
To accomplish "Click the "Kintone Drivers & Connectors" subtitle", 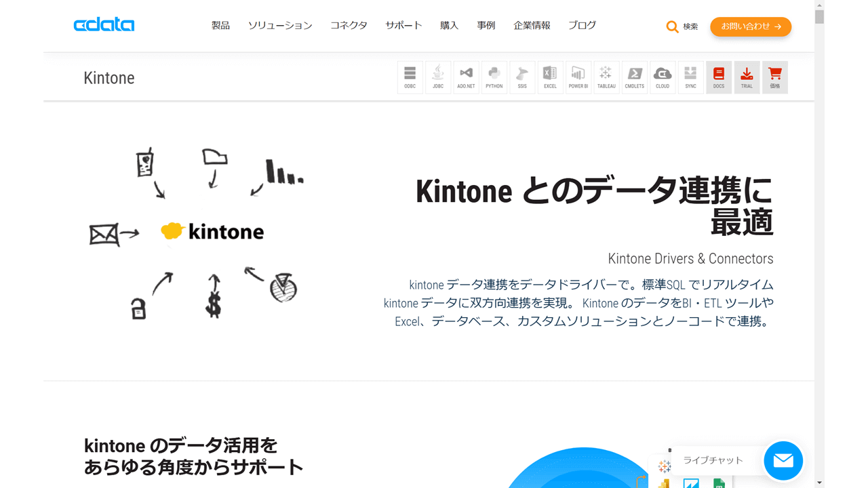I will click(690, 258).
